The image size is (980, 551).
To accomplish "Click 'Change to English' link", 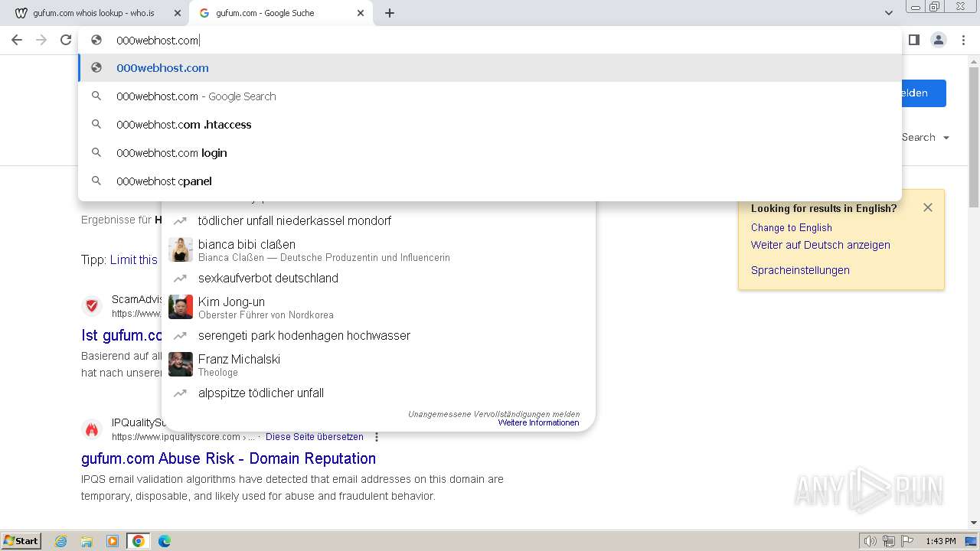I will click(791, 227).
